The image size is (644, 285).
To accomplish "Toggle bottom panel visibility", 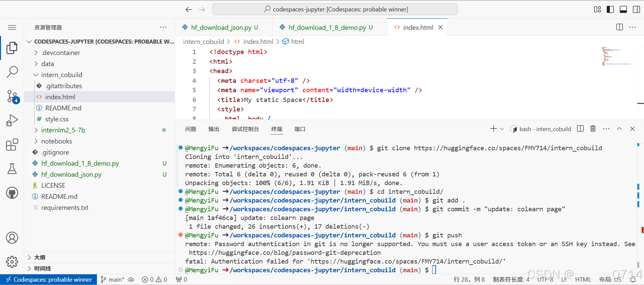I will (624, 9).
